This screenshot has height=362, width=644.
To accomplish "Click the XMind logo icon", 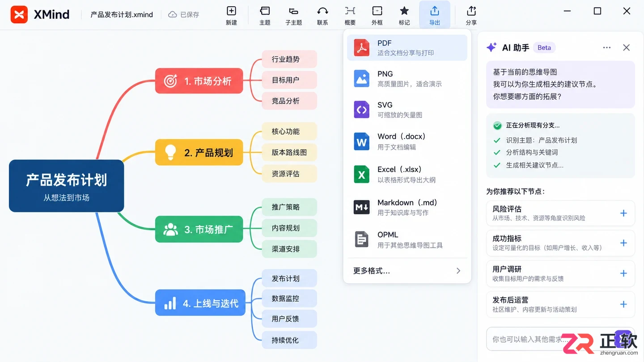I will (x=19, y=15).
